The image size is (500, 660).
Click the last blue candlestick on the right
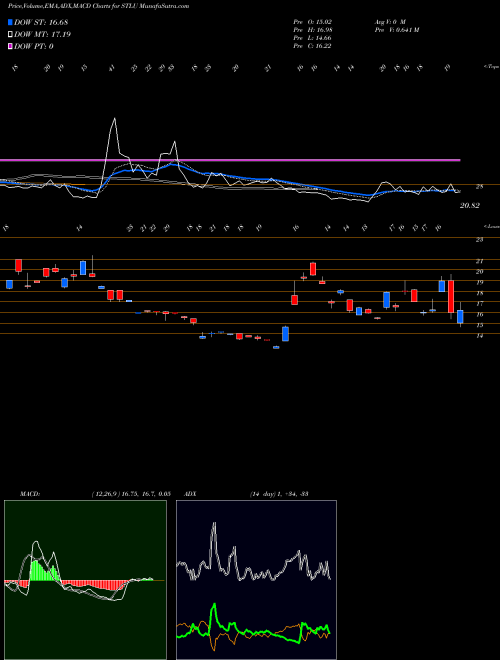click(460, 317)
